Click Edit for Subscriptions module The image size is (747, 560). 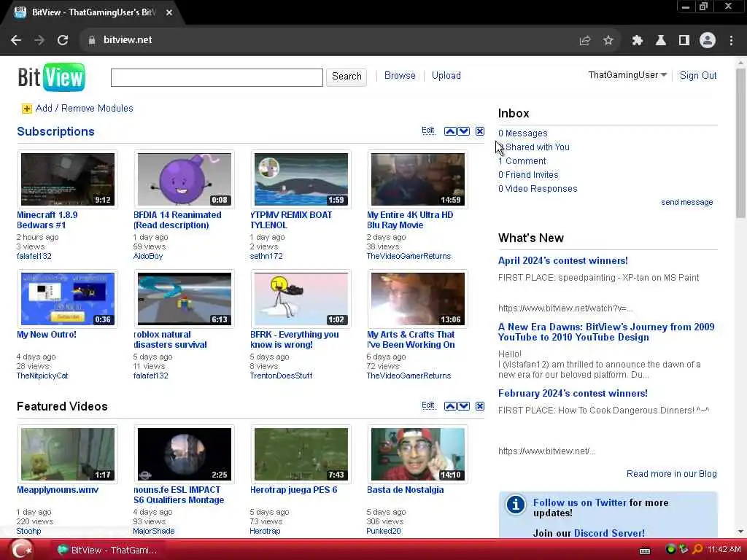(x=427, y=131)
